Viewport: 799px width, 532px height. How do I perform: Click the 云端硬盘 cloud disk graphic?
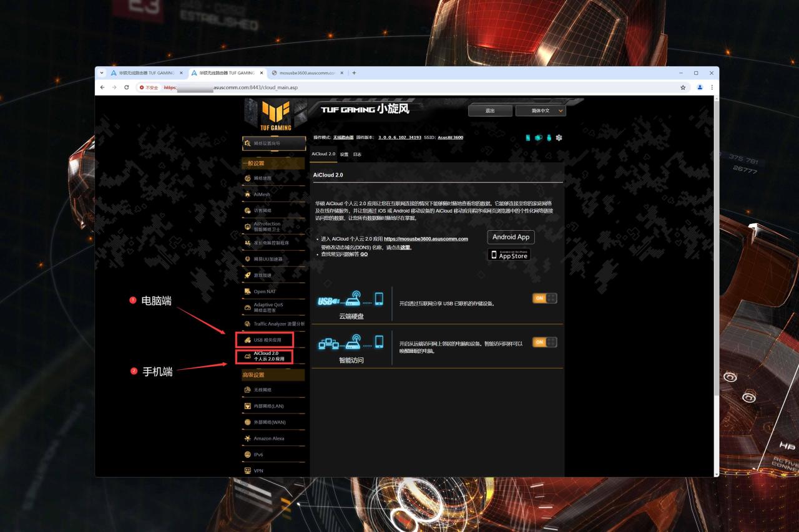point(350,299)
